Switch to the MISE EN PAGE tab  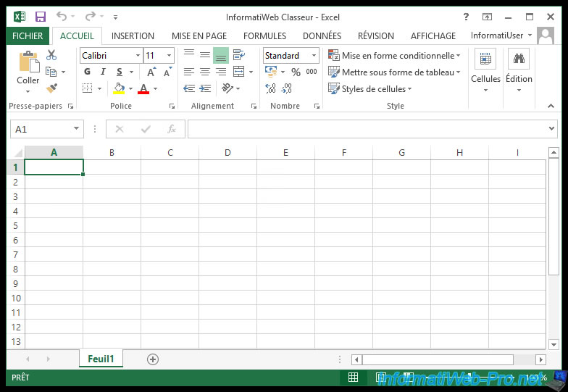point(199,36)
